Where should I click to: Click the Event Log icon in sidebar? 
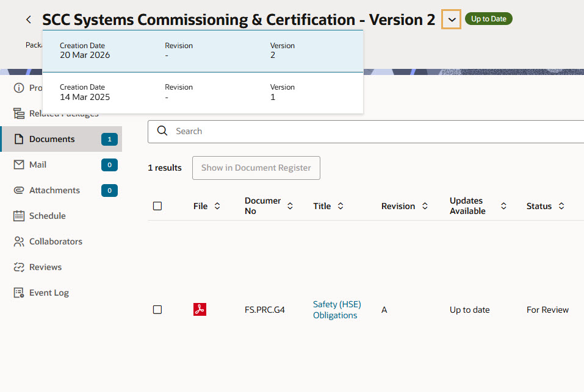tap(18, 293)
